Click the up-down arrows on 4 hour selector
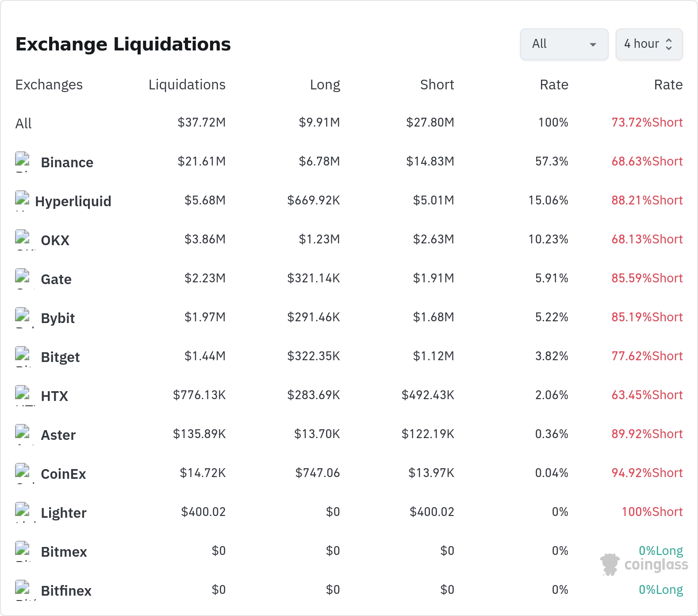The image size is (698, 616). (669, 44)
